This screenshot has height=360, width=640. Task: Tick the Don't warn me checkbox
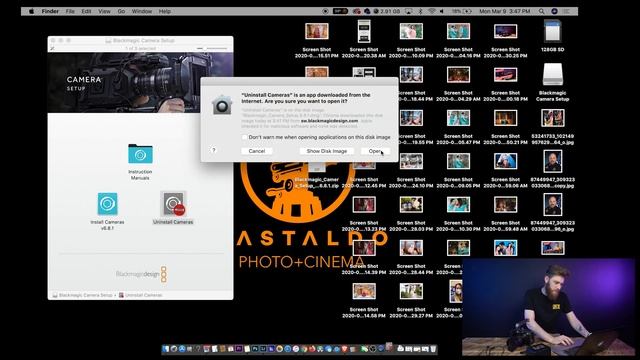tap(244, 137)
